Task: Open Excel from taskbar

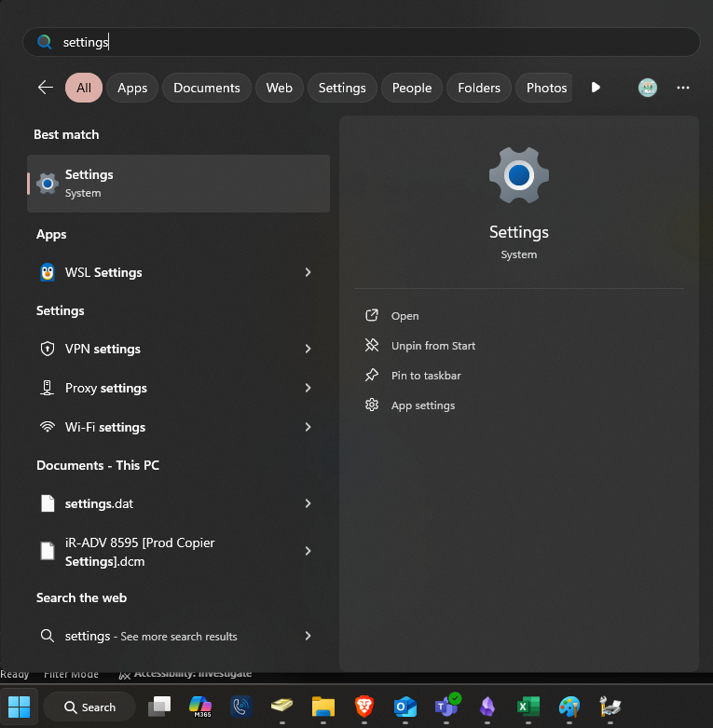Action: (x=528, y=707)
